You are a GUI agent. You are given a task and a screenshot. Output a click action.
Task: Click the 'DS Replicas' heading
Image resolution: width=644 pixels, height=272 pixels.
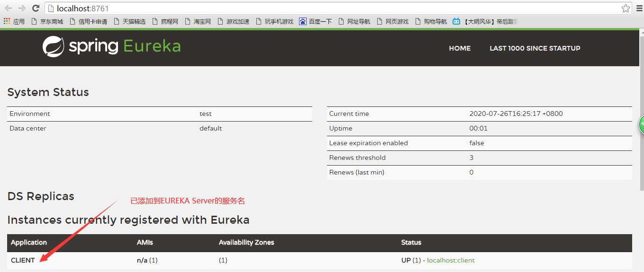coord(41,196)
